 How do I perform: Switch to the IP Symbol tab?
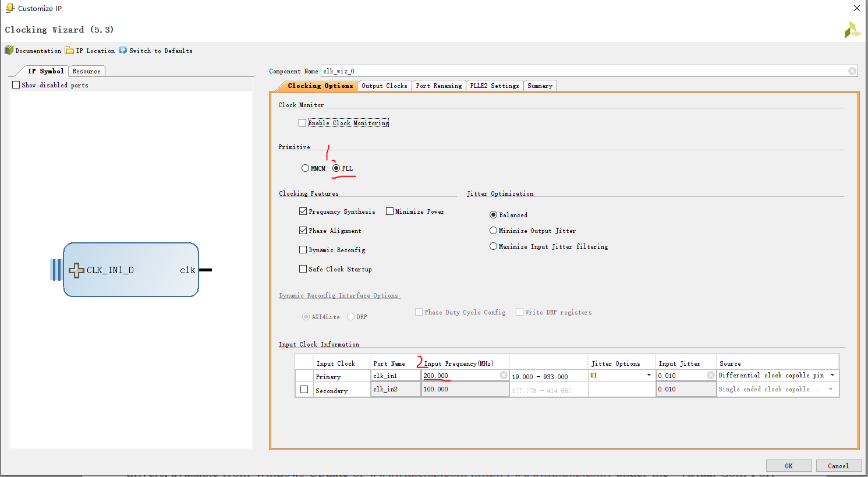point(45,71)
